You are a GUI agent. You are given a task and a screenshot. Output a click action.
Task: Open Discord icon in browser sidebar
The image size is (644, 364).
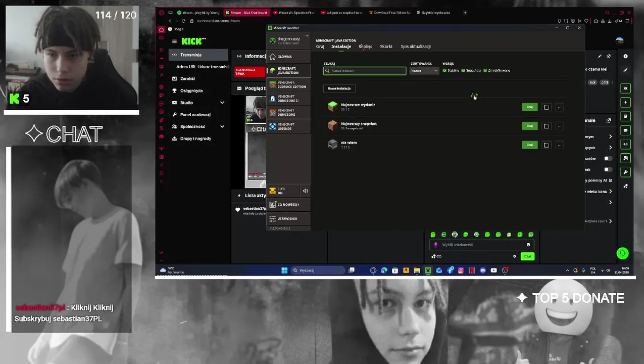[162, 136]
